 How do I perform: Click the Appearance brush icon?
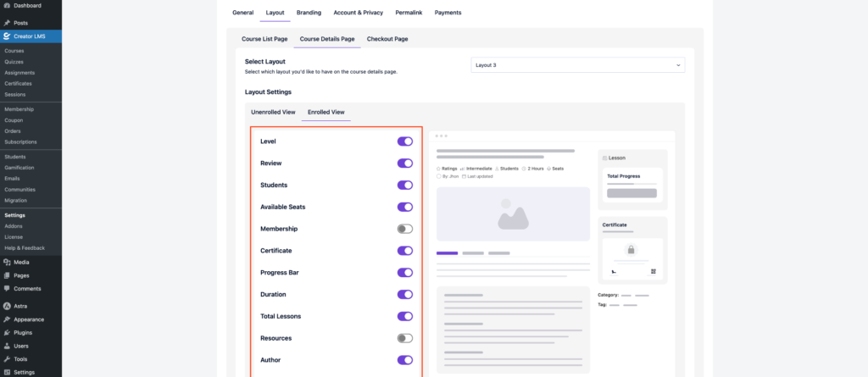(x=7, y=319)
